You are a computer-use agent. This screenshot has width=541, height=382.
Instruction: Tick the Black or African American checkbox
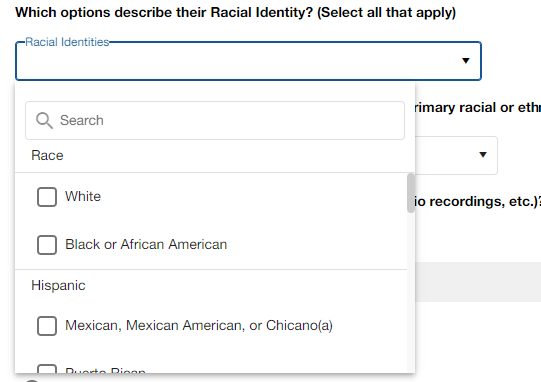(47, 245)
